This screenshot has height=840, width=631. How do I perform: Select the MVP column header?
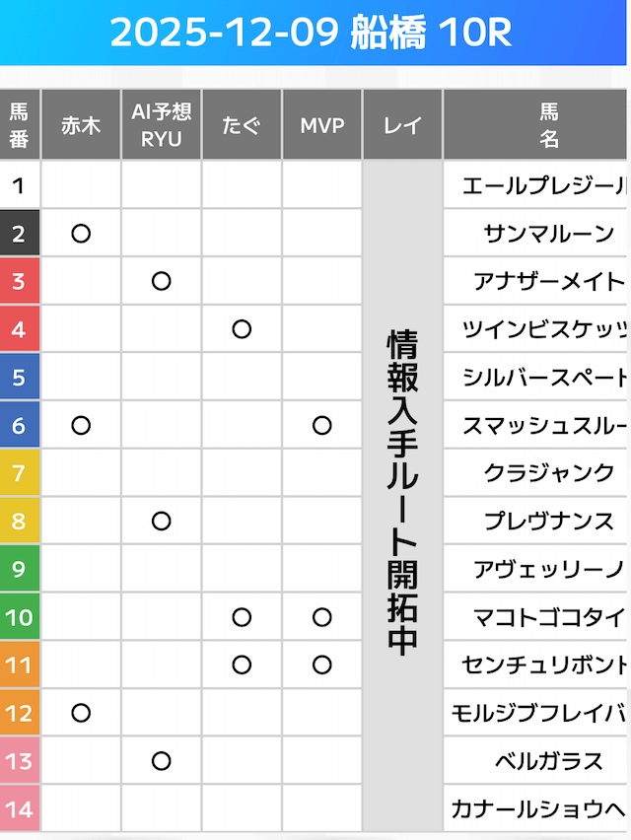321,125
